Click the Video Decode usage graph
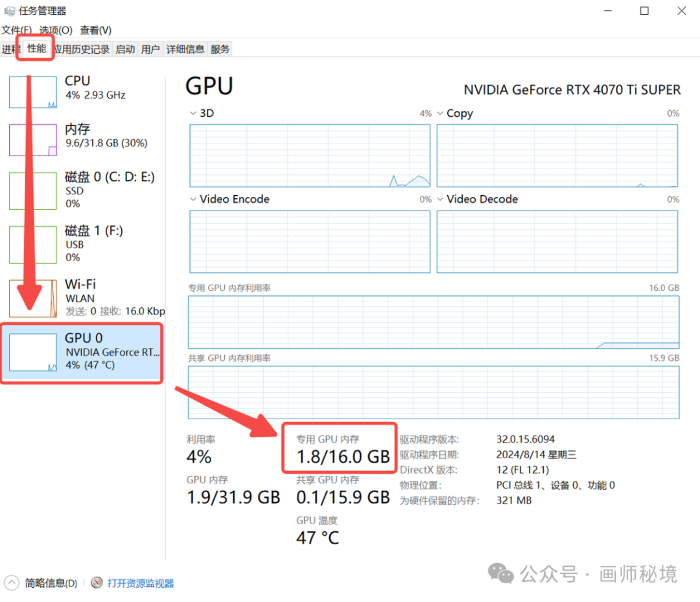The height and width of the screenshot is (602, 700). (557, 242)
